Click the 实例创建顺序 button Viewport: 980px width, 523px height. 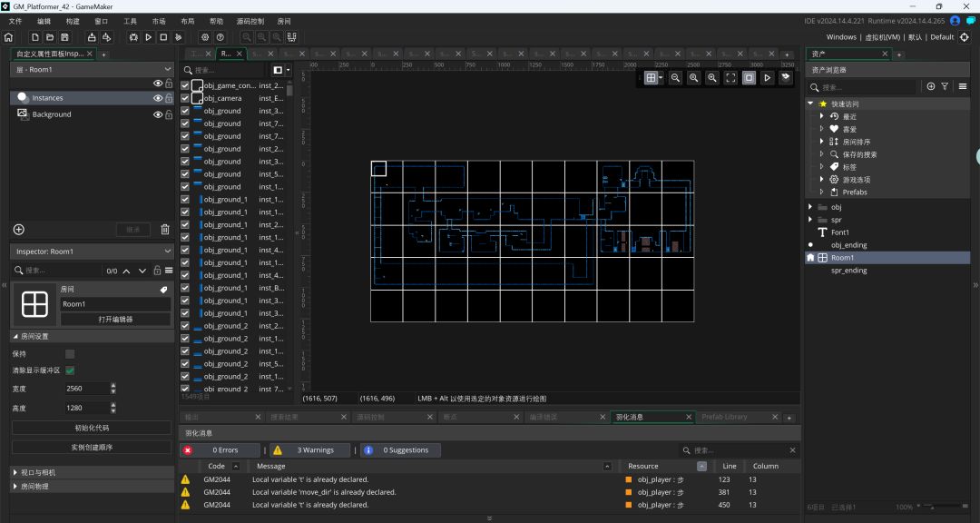coord(92,448)
